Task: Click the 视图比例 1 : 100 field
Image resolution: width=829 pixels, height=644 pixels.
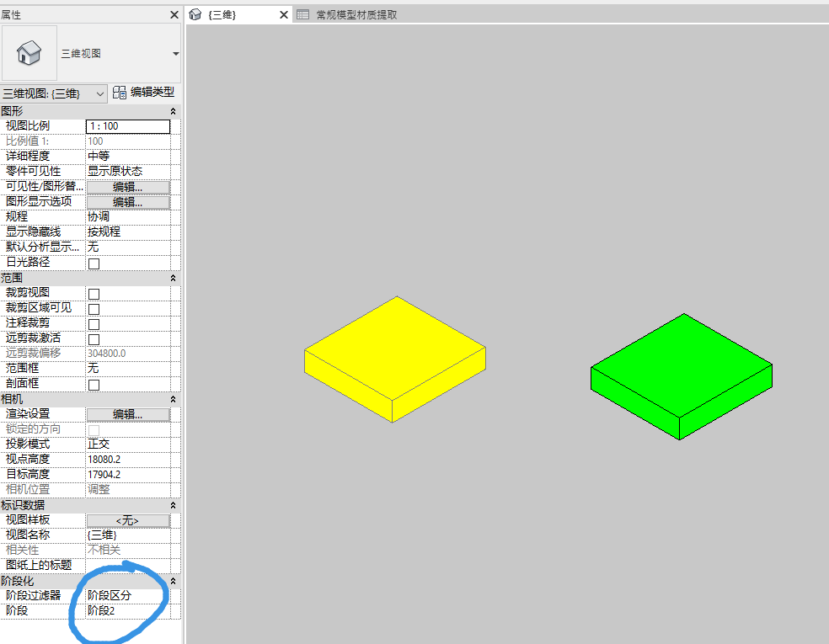Action: point(128,126)
